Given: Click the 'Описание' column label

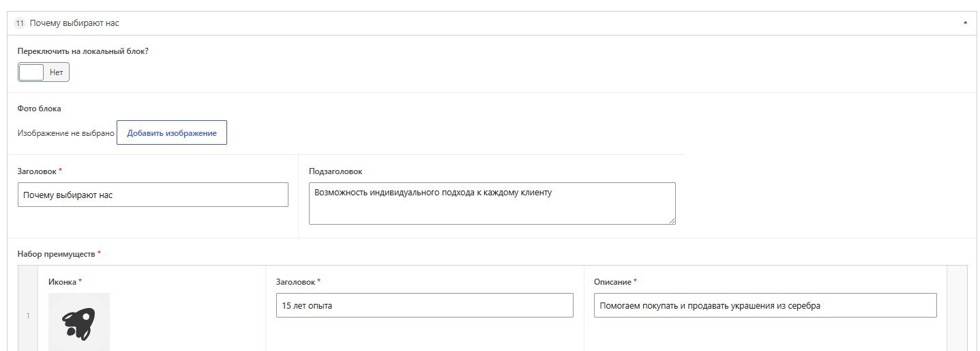Looking at the screenshot, I should tap(613, 281).
